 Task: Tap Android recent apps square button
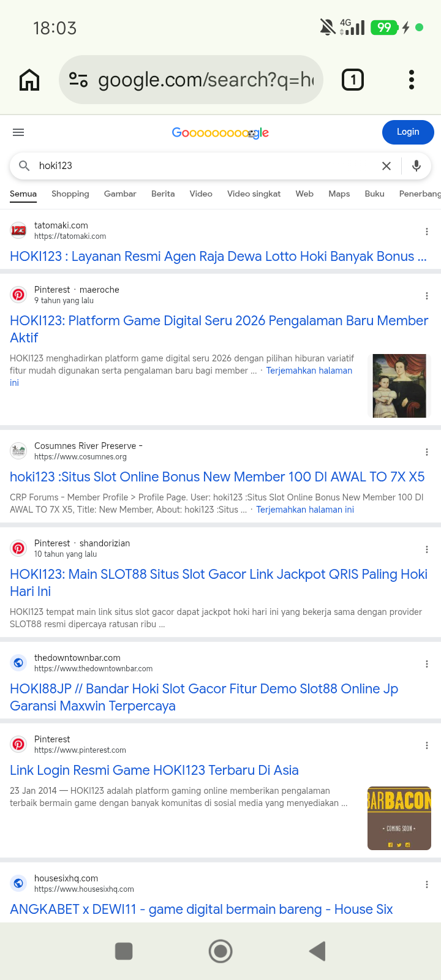[x=124, y=951]
